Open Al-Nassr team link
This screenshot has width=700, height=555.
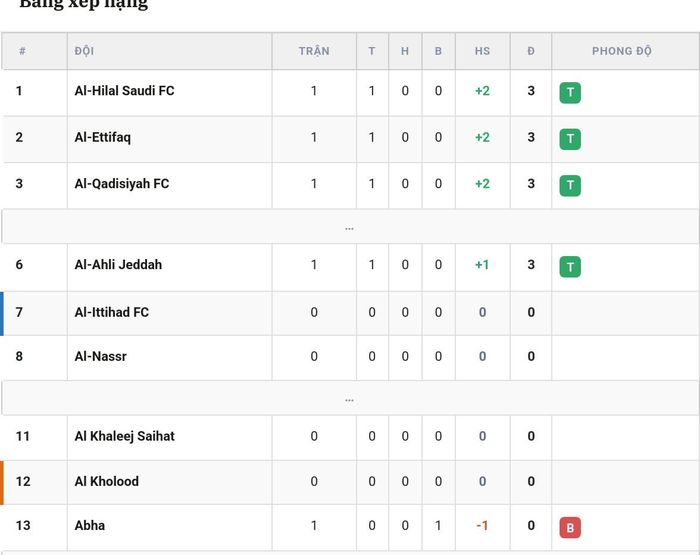pyautogui.click(x=100, y=356)
